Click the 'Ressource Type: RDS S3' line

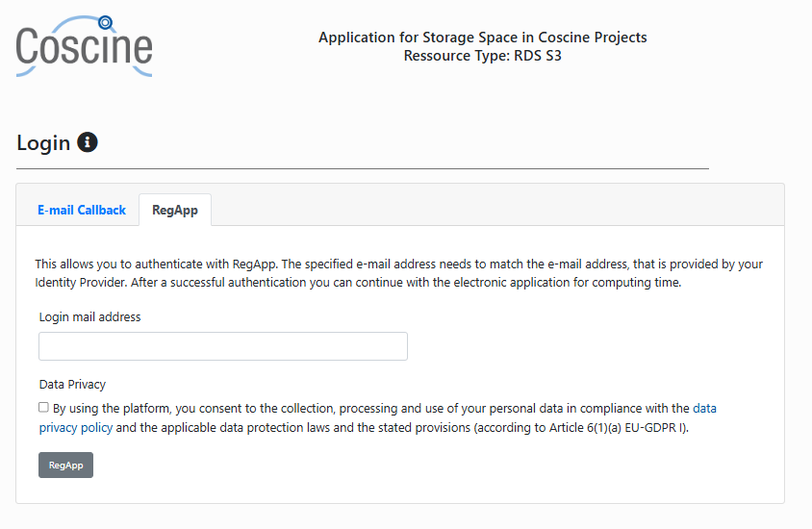(483, 56)
